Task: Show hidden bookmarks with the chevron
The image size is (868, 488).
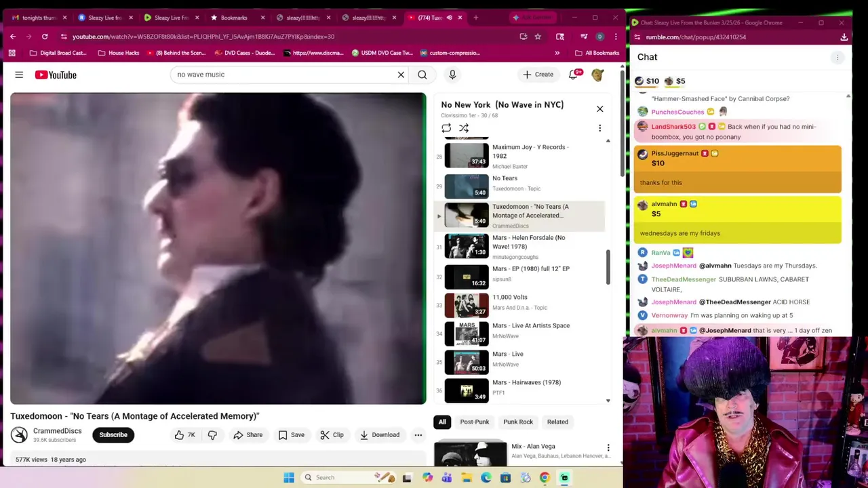Action: point(557,53)
